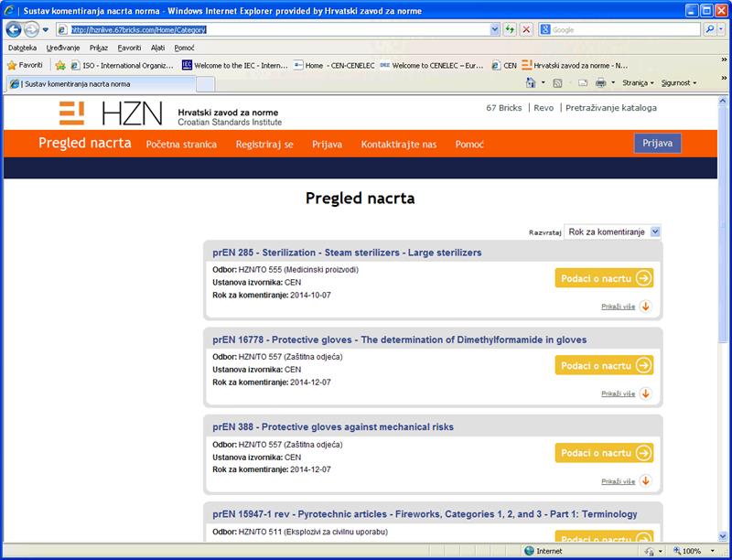Open prEN 15947-1 rev Pyrotechnic articles title
The image size is (732, 560).
pos(425,514)
